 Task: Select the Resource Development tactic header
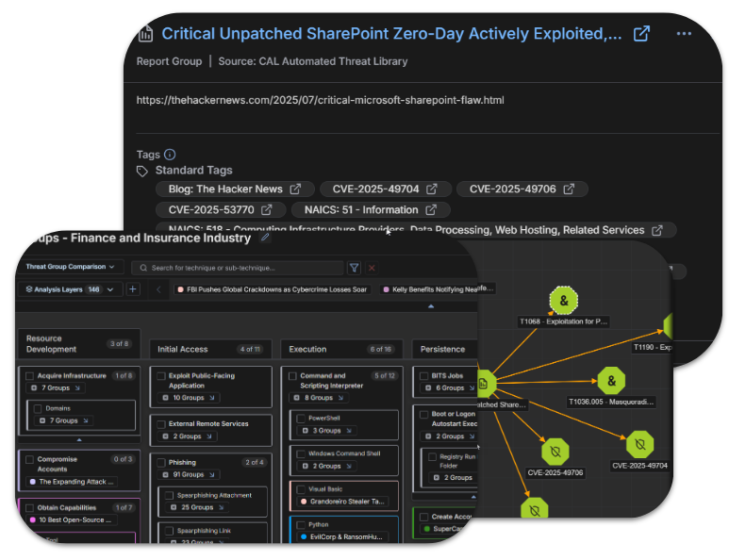[x=79, y=344]
